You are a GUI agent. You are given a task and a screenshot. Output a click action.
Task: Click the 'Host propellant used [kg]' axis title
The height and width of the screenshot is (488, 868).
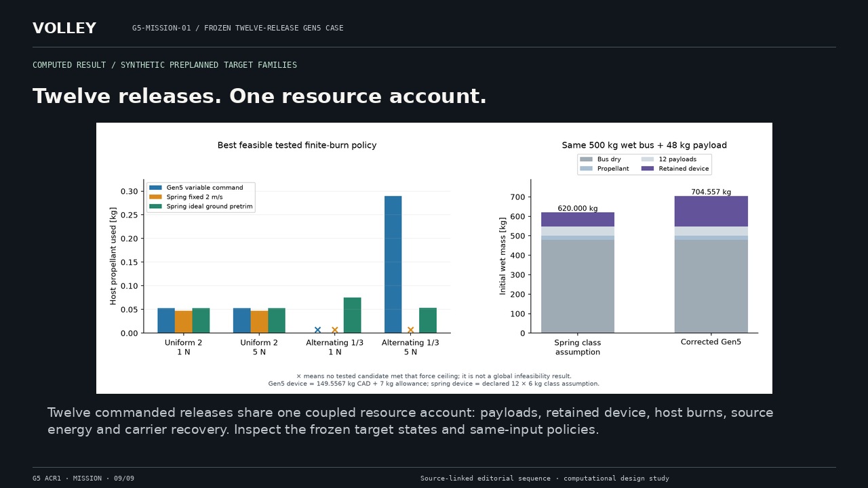(x=113, y=256)
